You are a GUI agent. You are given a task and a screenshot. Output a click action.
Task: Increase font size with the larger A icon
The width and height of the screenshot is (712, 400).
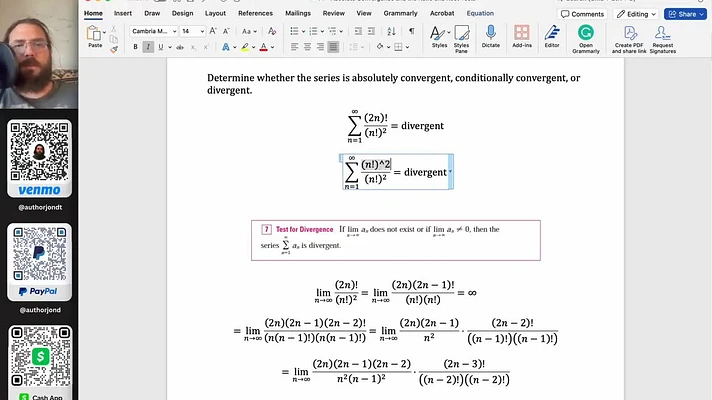pyautogui.click(x=213, y=31)
